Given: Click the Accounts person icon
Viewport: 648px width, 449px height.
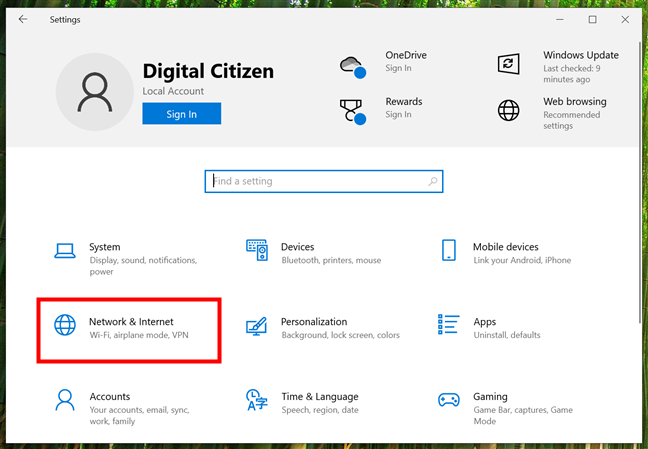Looking at the screenshot, I should pyautogui.click(x=65, y=400).
